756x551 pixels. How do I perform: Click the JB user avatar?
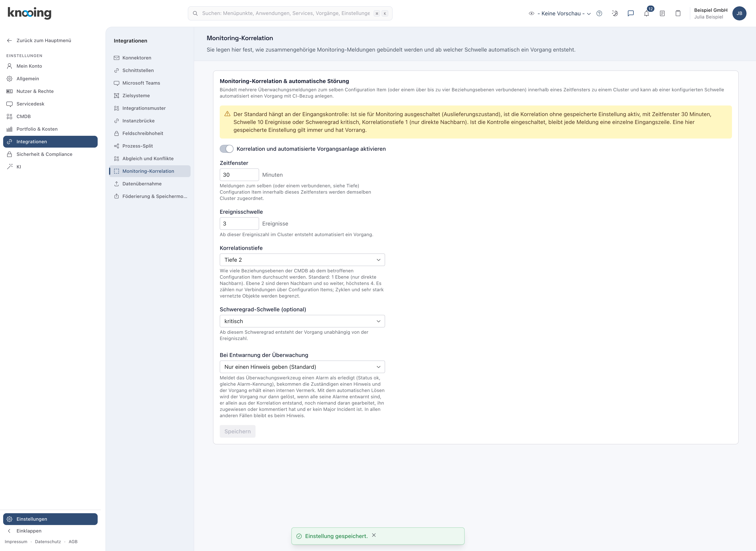[x=739, y=13]
